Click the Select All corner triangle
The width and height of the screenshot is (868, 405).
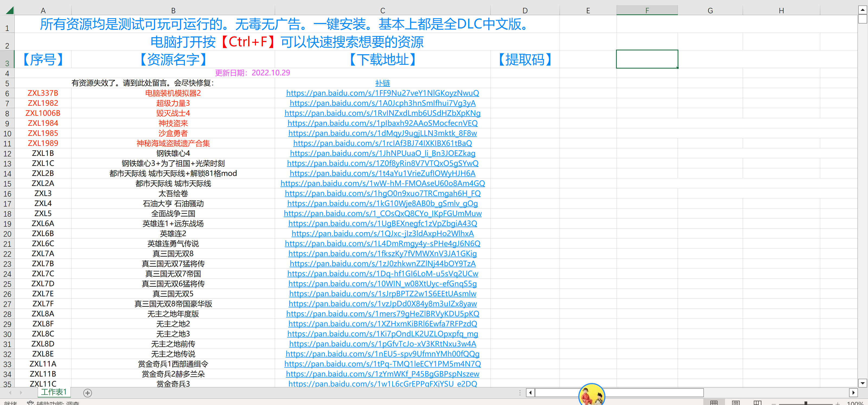pos(9,10)
